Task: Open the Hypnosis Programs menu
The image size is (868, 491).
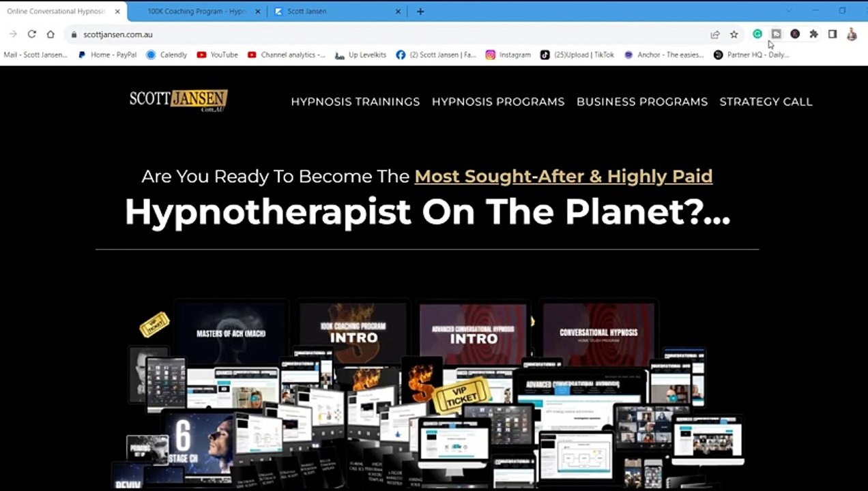Action: click(x=498, y=102)
